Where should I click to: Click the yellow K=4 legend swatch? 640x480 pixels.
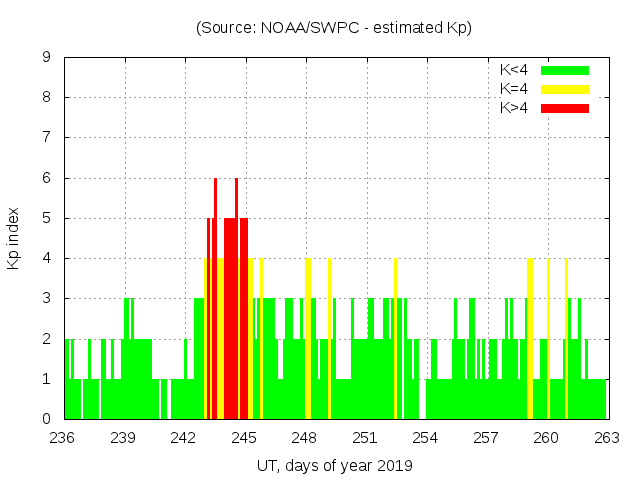pos(565,89)
